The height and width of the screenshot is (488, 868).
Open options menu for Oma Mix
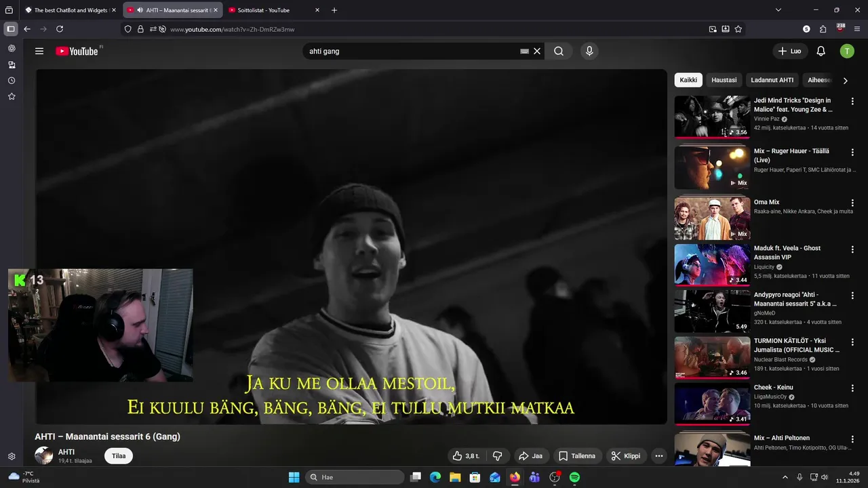pos(852,203)
